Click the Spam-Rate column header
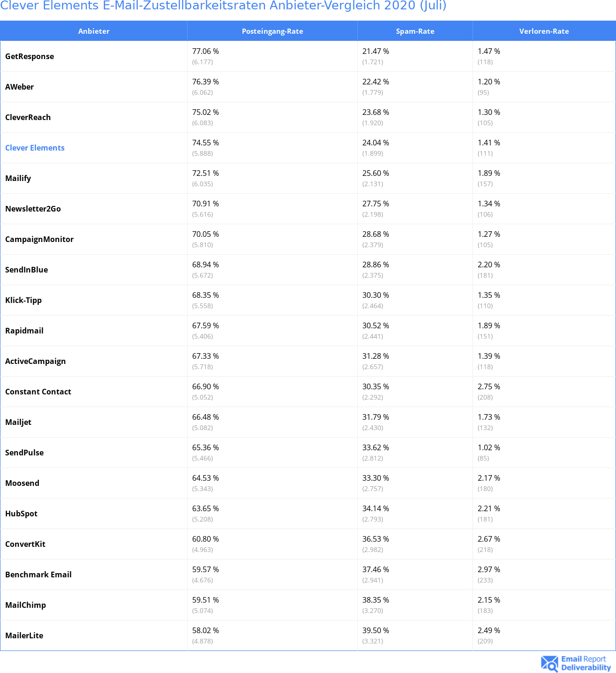 tap(415, 31)
